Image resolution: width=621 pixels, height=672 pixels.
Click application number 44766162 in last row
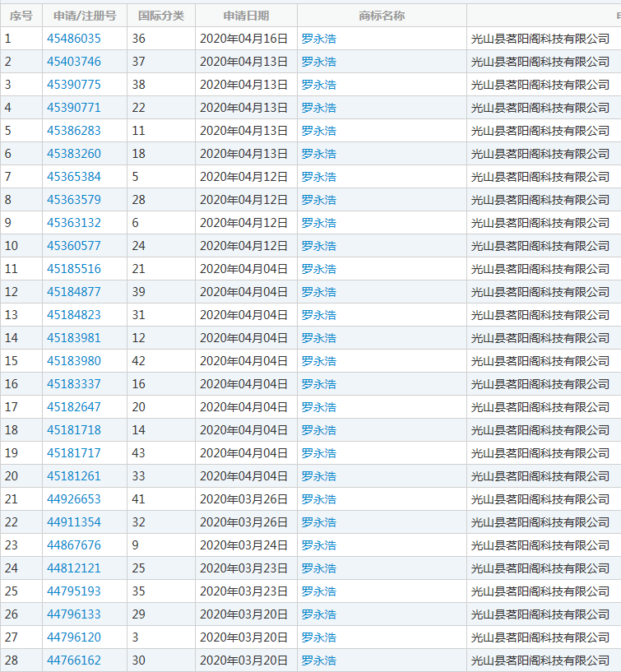point(74,660)
